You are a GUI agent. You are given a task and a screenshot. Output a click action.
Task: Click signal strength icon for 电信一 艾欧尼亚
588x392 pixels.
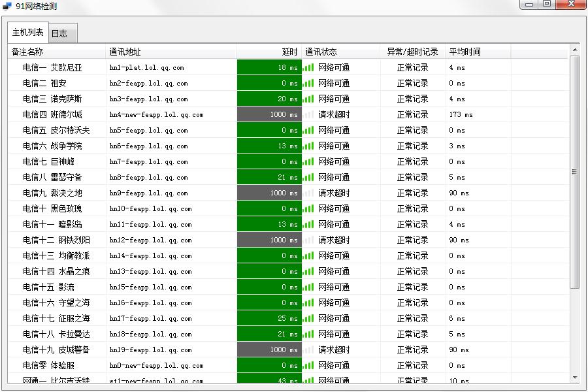click(309, 67)
